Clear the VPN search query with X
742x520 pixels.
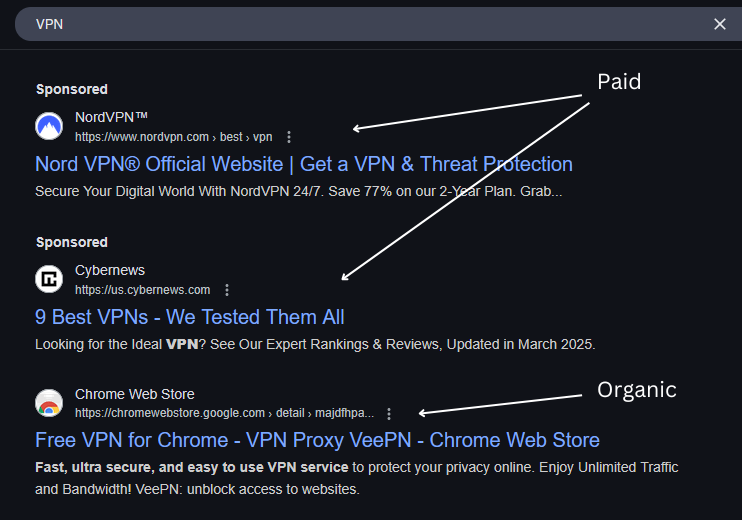coord(720,24)
